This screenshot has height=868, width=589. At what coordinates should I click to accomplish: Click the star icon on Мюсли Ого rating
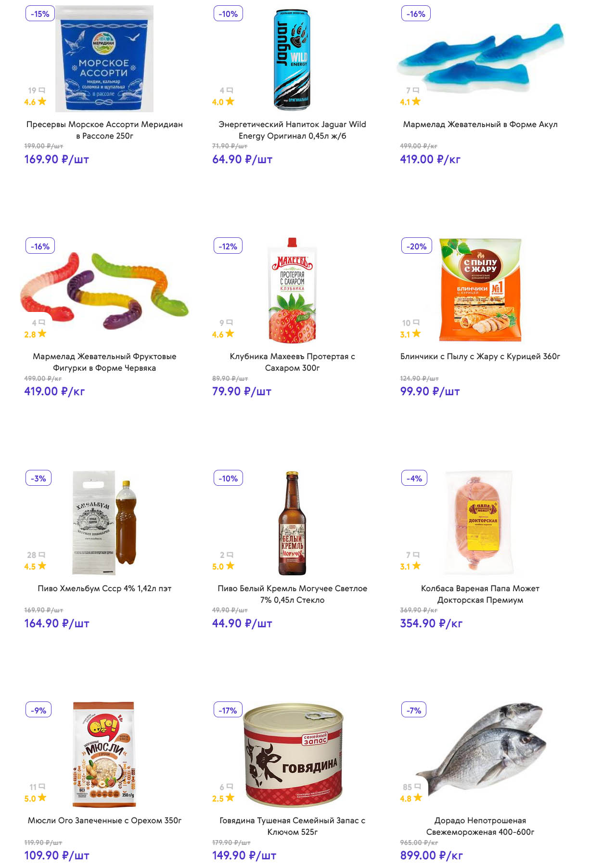[x=42, y=798]
